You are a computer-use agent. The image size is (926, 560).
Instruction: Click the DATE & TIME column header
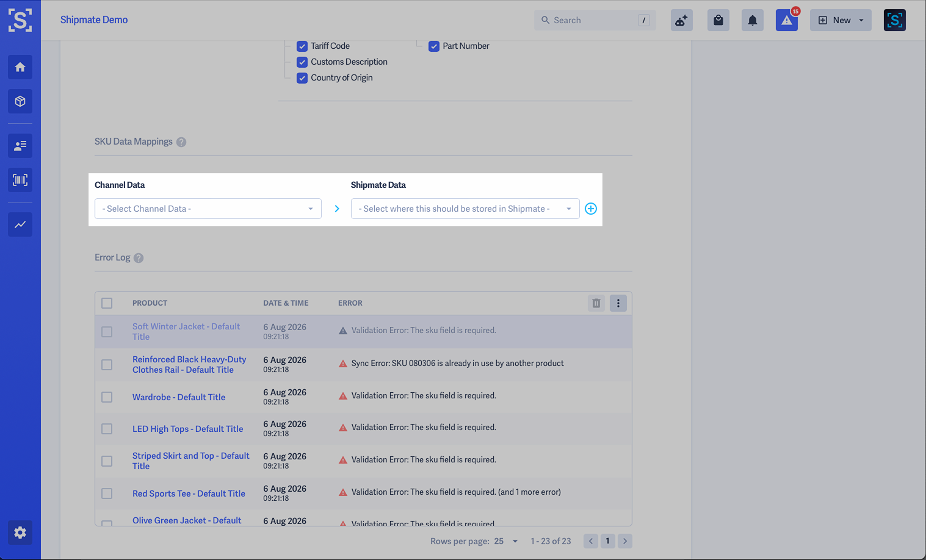286,303
